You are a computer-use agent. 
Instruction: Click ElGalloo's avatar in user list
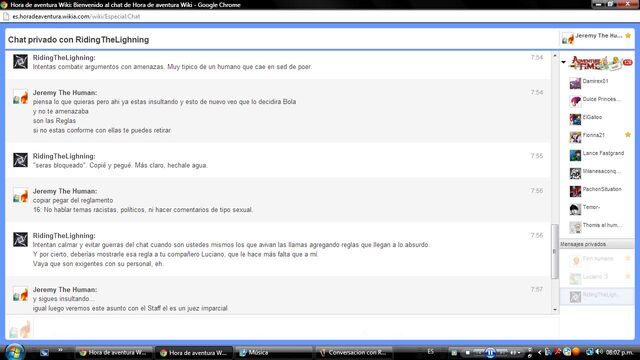point(575,119)
